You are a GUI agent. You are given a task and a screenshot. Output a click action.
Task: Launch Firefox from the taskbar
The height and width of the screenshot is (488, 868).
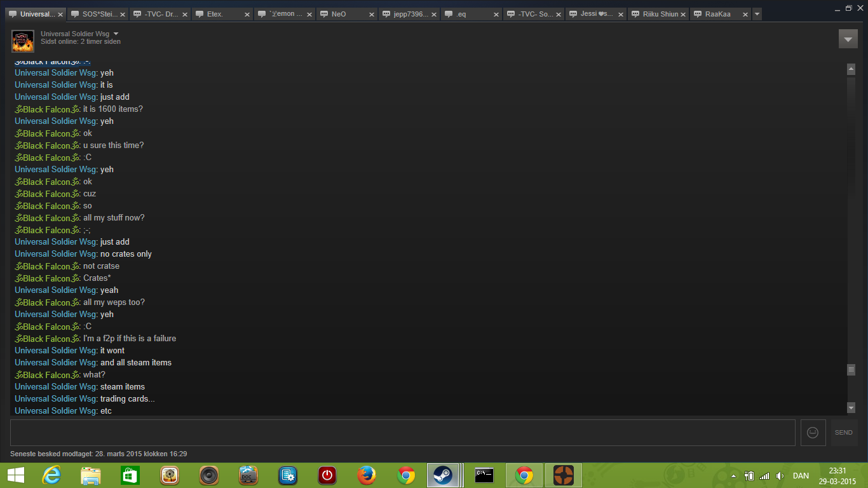click(366, 475)
